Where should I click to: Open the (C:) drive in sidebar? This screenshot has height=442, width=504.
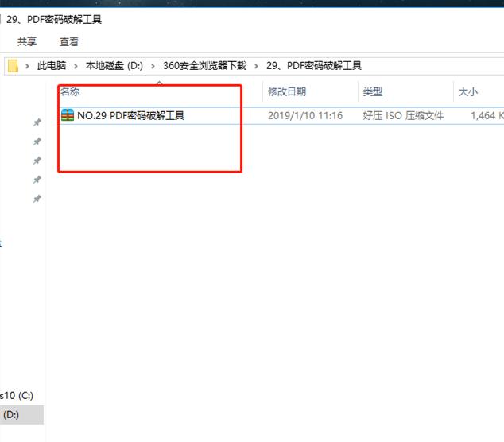[x=17, y=395]
